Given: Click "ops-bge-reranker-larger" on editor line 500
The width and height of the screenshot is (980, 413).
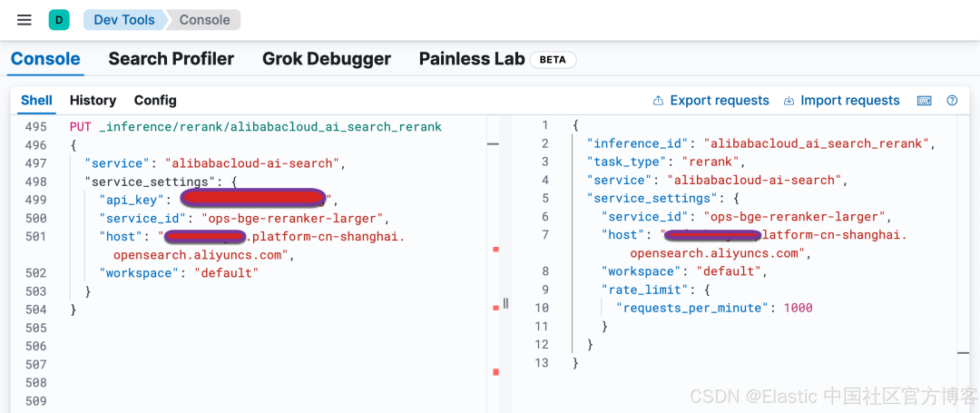Looking at the screenshot, I should pos(292,219).
